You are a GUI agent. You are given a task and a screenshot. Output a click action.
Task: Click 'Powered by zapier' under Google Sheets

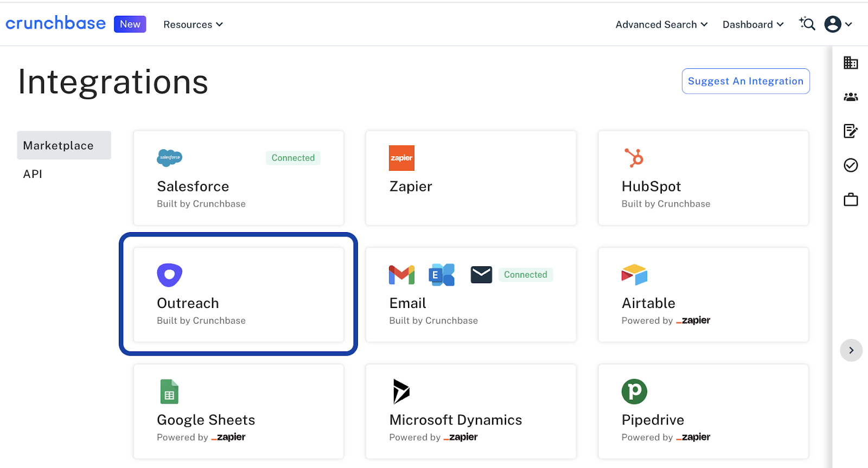tap(201, 437)
